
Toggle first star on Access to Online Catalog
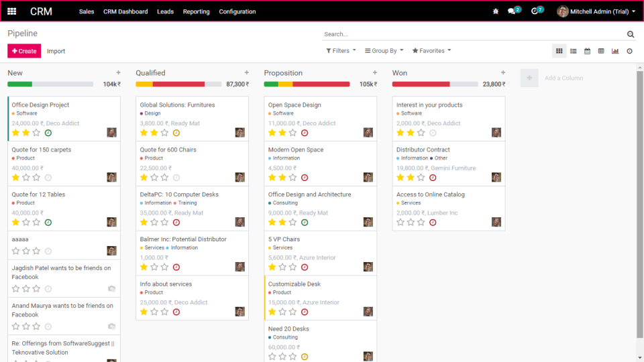400,222
